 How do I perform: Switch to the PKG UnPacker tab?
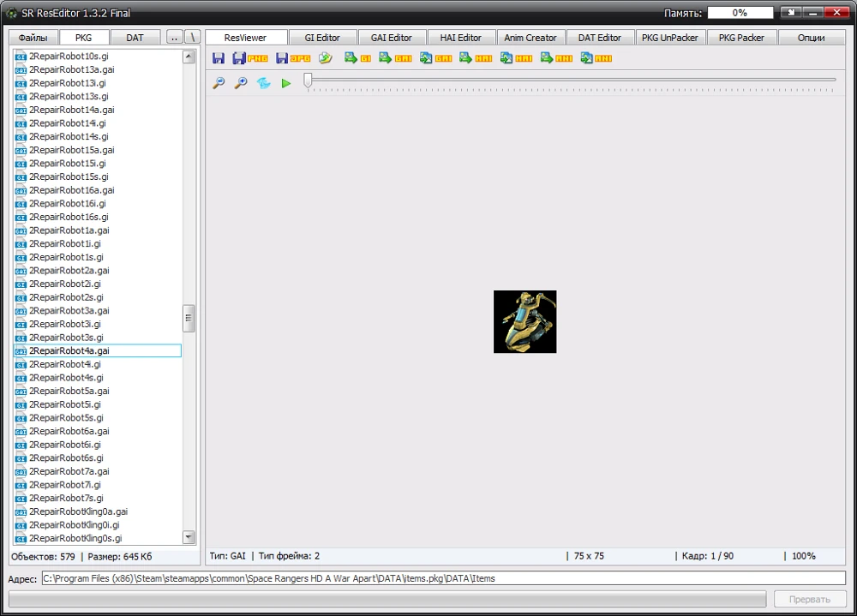pyautogui.click(x=669, y=38)
